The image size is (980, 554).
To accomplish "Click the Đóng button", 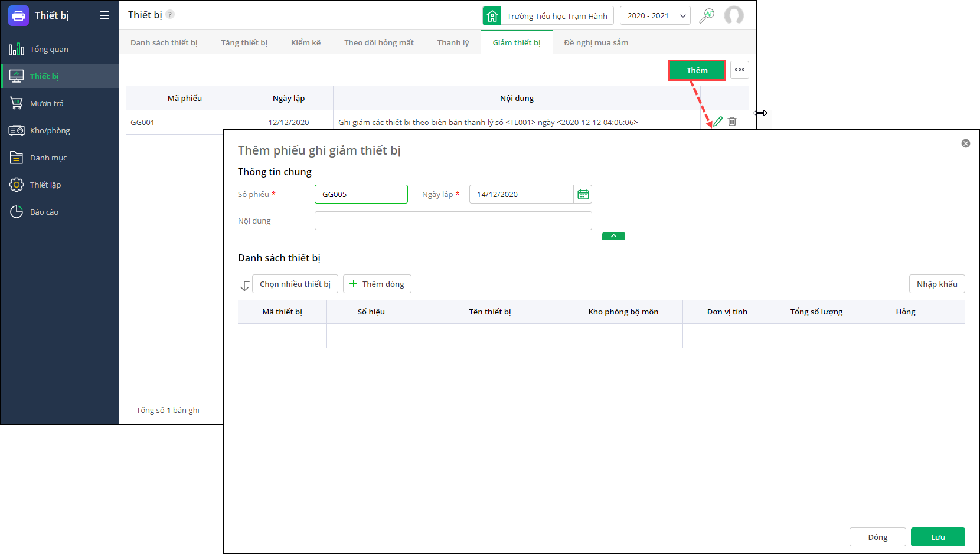I will click(x=878, y=537).
